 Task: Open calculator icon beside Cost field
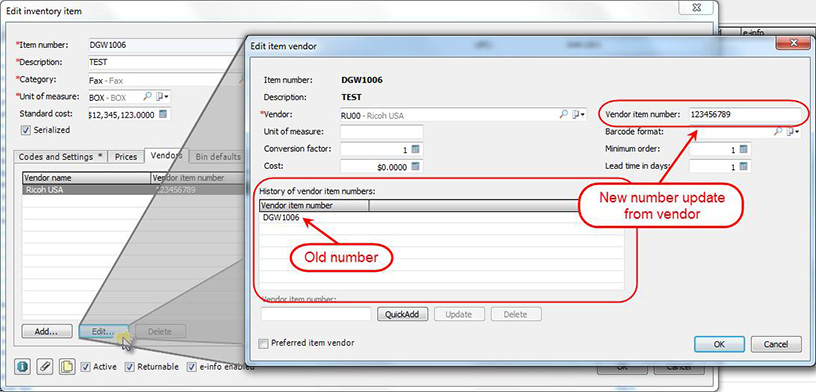pyautogui.click(x=415, y=166)
